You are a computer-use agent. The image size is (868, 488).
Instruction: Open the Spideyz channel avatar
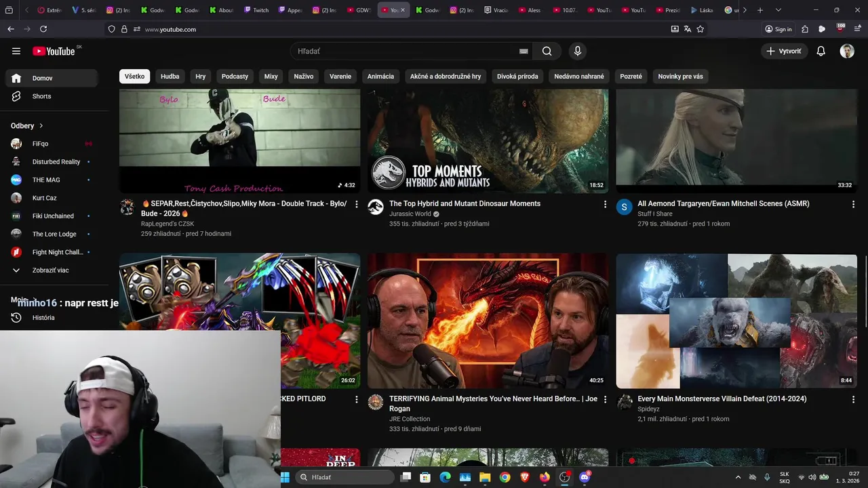[624, 402]
